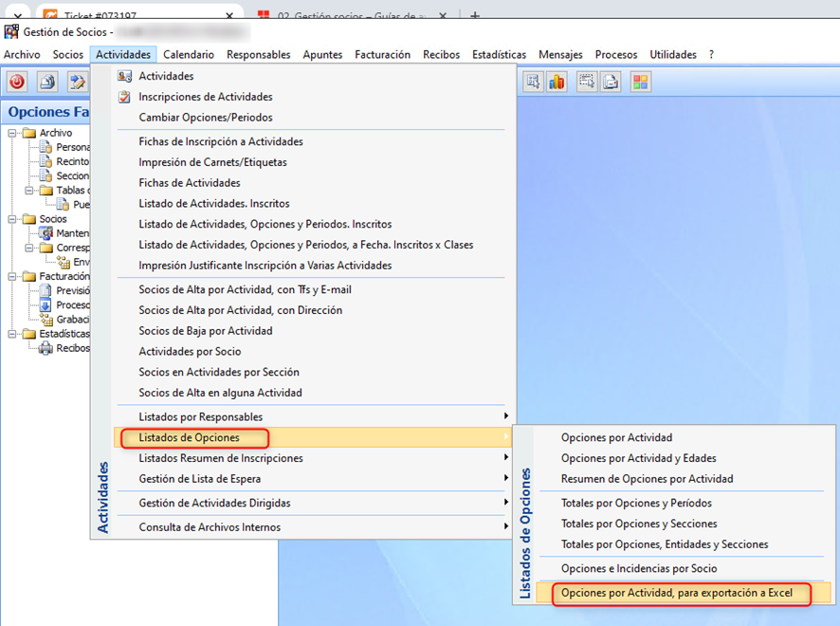Click the Inscripciones de Actividades menu icon
840x626 pixels.
pyautogui.click(x=124, y=97)
